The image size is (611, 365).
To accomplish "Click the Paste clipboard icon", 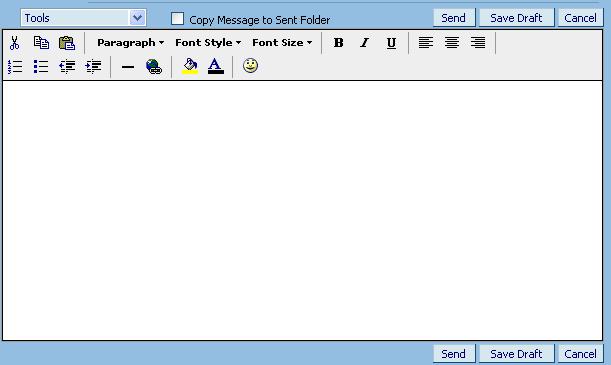I will coord(67,43).
